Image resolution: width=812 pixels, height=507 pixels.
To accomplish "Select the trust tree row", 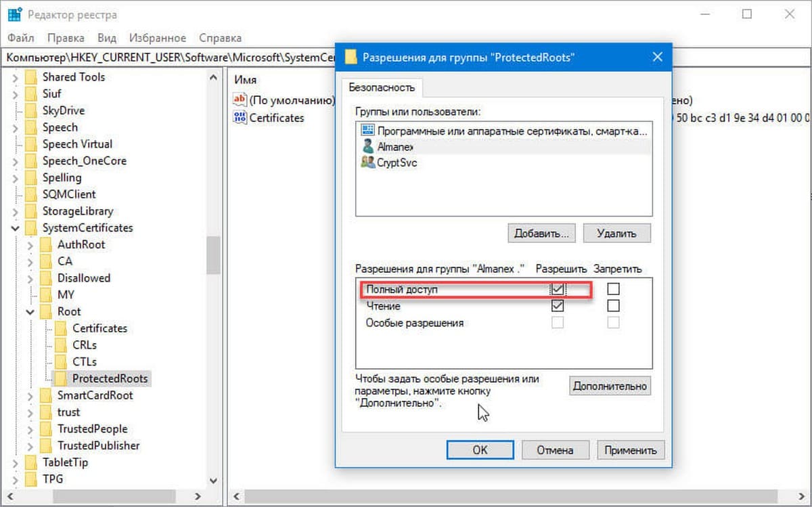I will (x=68, y=412).
